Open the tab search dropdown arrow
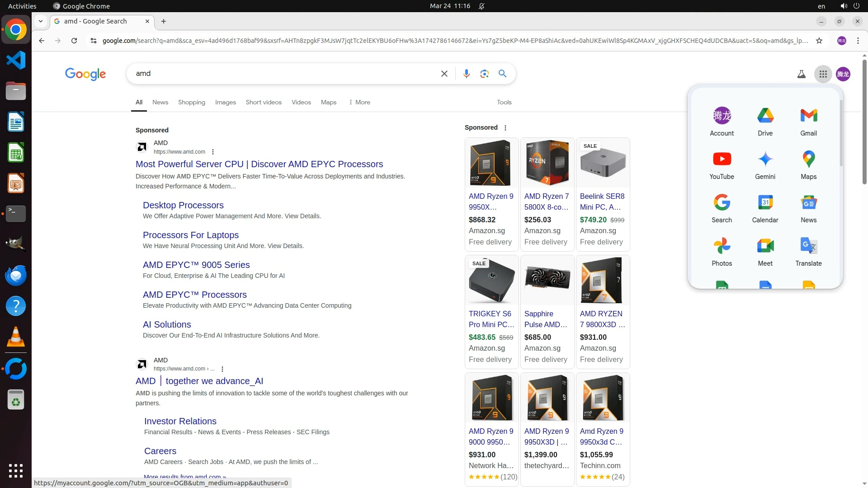The height and width of the screenshot is (488, 868). [x=41, y=21]
